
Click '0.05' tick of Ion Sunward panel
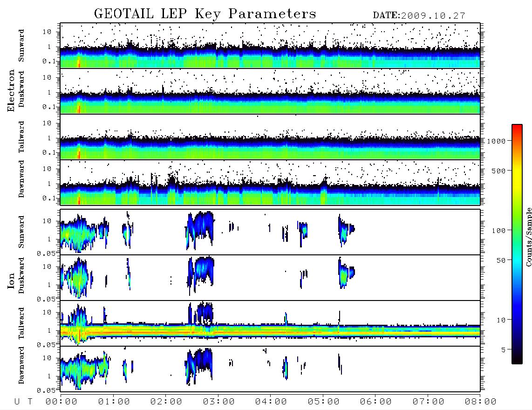pos(46,253)
